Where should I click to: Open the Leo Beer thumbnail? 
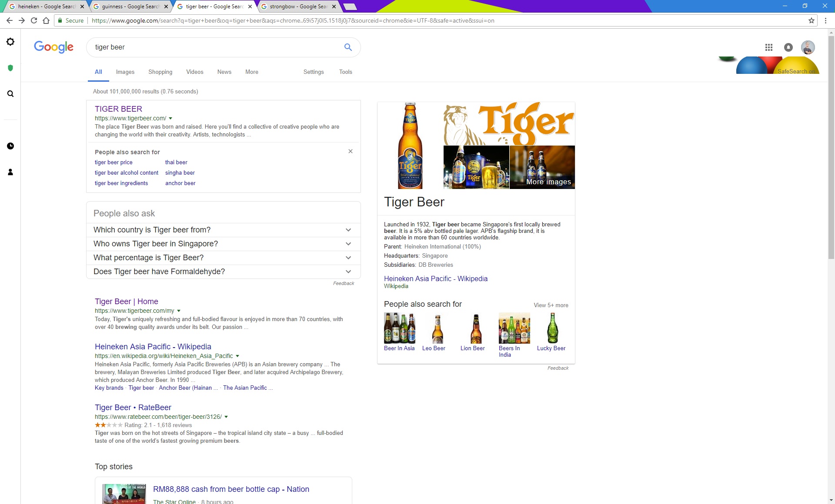pyautogui.click(x=438, y=328)
